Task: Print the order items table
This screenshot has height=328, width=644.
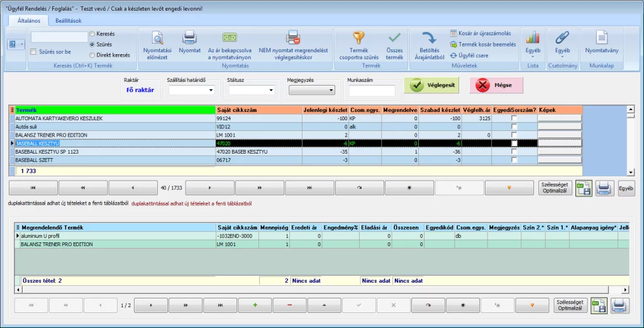Action: click(x=619, y=305)
